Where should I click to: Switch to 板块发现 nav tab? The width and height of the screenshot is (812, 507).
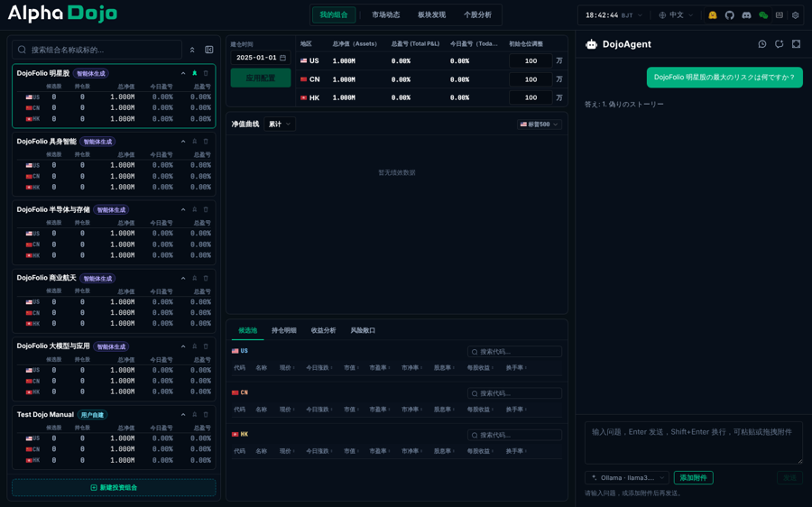431,15
